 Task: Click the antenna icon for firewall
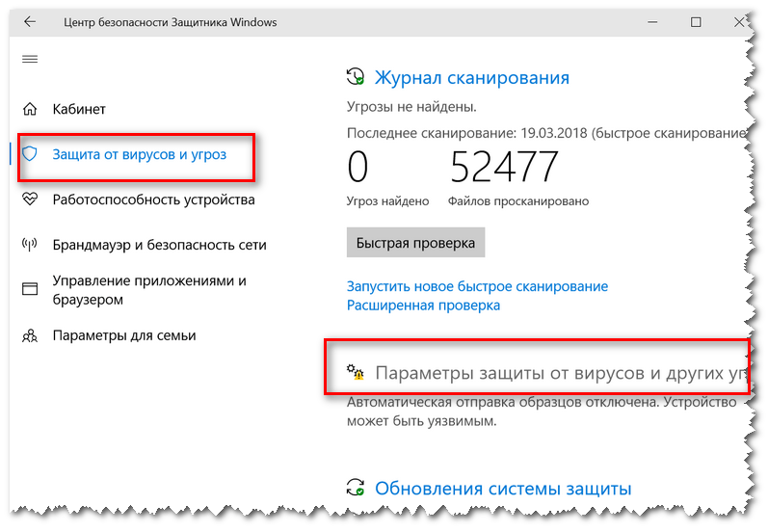pos(30,245)
